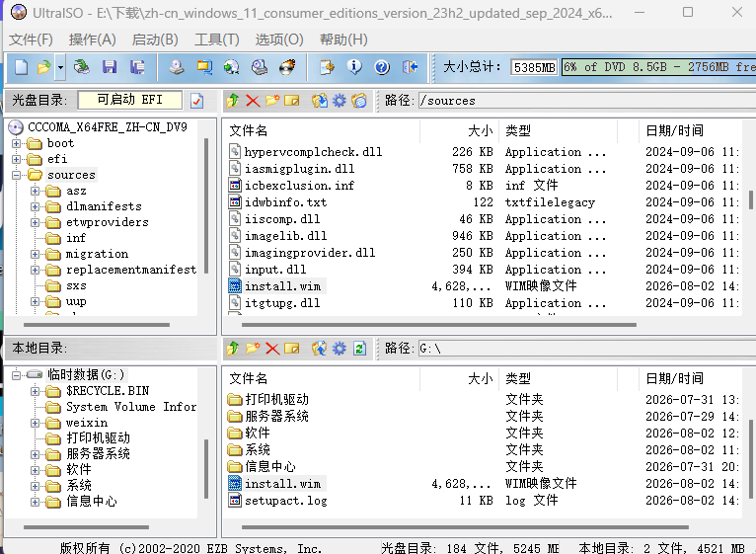Click the Extract icon in disc directory toolbar

click(x=319, y=101)
